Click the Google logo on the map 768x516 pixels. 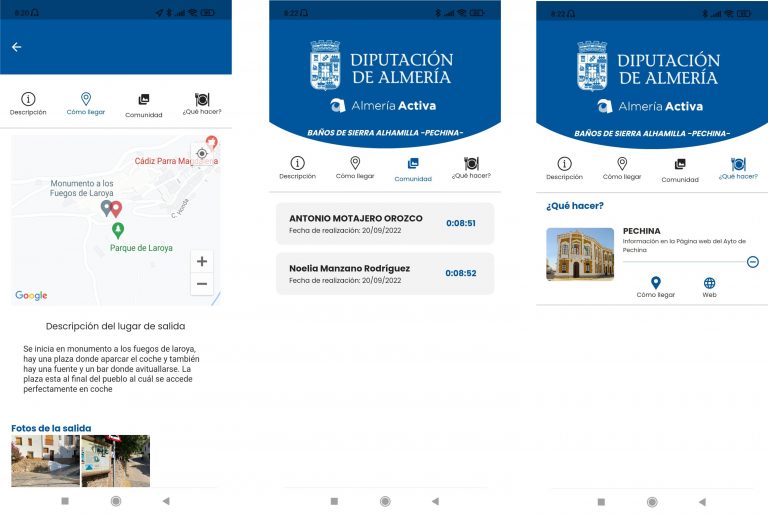pos(31,296)
